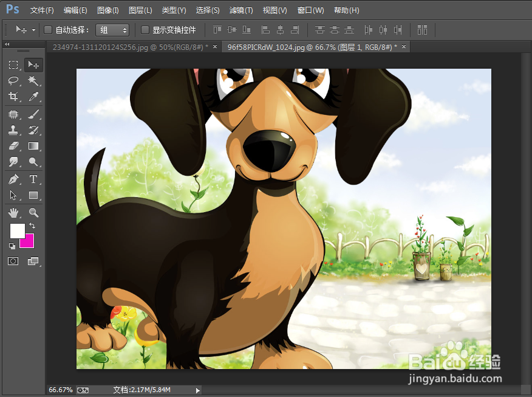Click distribute left edges icon
Screen dimensions: 532x397
click(x=368, y=30)
